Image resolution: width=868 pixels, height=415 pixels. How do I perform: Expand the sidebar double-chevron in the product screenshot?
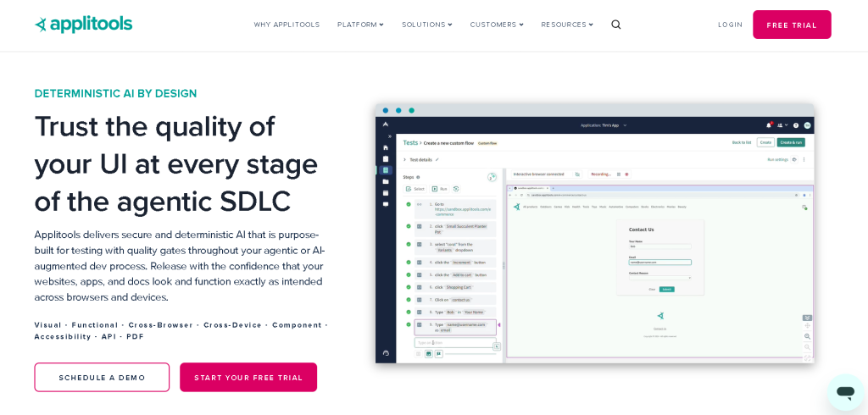click(390, 136)
